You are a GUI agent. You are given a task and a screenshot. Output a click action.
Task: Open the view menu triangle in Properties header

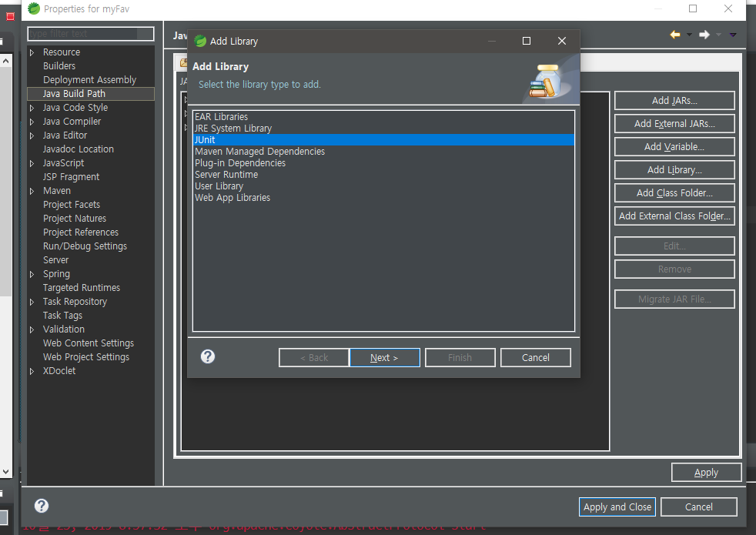point(733,34)
